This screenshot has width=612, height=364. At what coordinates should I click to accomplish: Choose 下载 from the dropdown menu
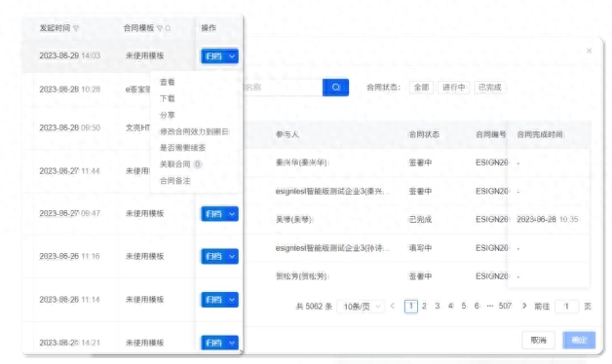coord(167,98)
